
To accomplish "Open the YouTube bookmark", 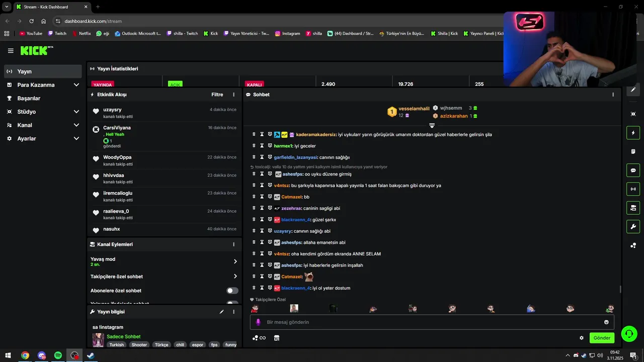I will tap(31, 34).
